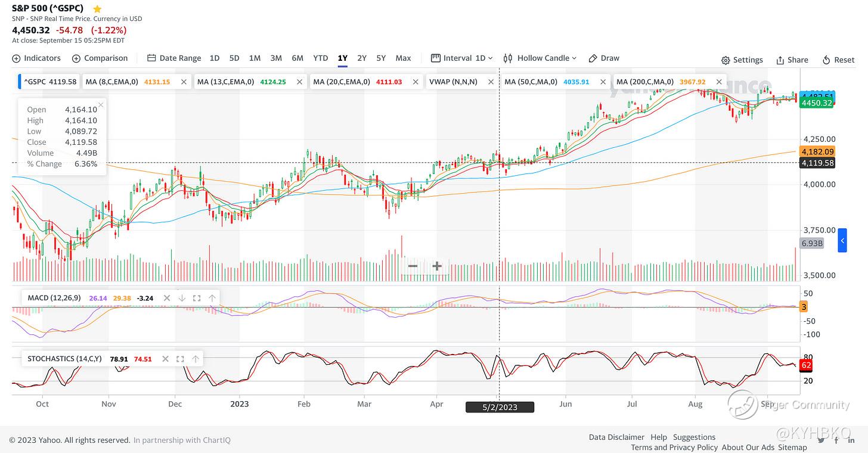
Task: Select the 5Y time range
Action: (x=381, y=58)
